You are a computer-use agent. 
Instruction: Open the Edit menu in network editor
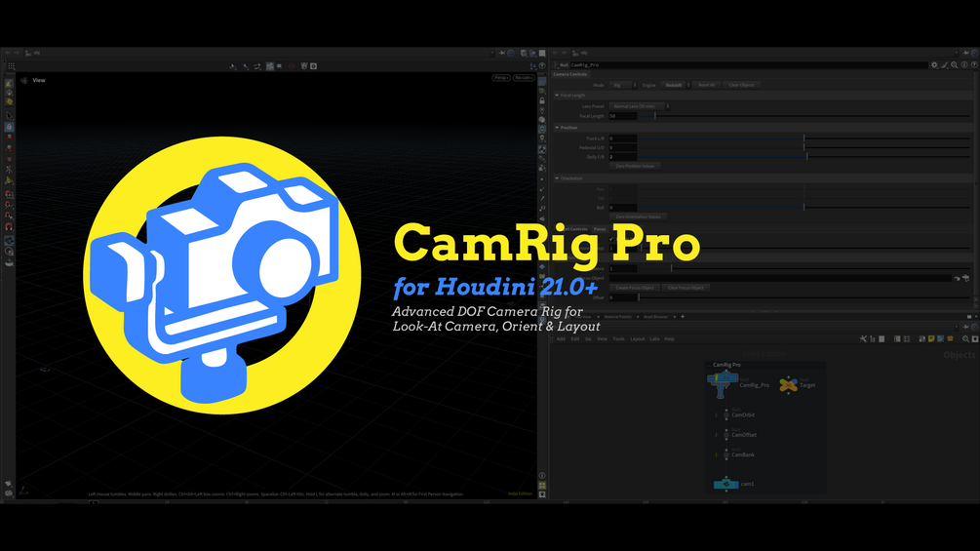[575, 339]
